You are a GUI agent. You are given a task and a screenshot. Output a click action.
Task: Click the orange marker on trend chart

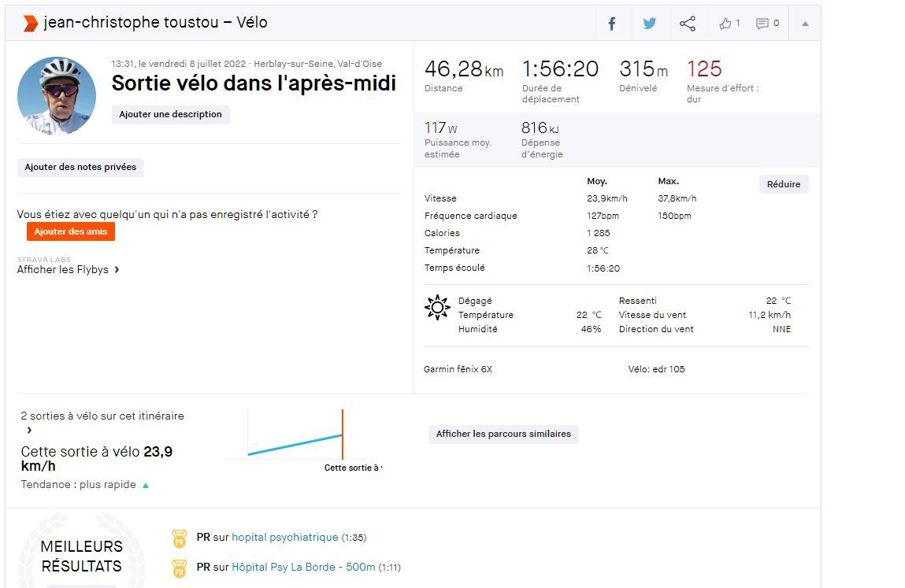pyautogui.click(x=343, y=434)
